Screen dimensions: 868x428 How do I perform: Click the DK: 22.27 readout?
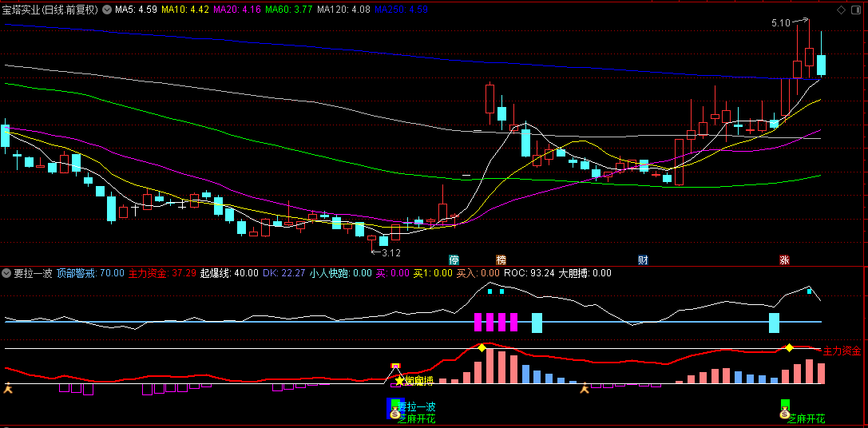tap(284, 273)
